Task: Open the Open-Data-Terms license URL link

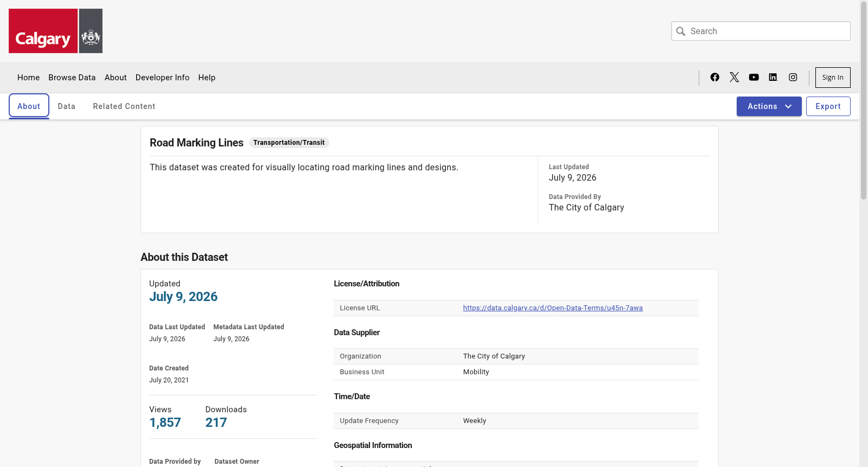Action: click(553, 308)
